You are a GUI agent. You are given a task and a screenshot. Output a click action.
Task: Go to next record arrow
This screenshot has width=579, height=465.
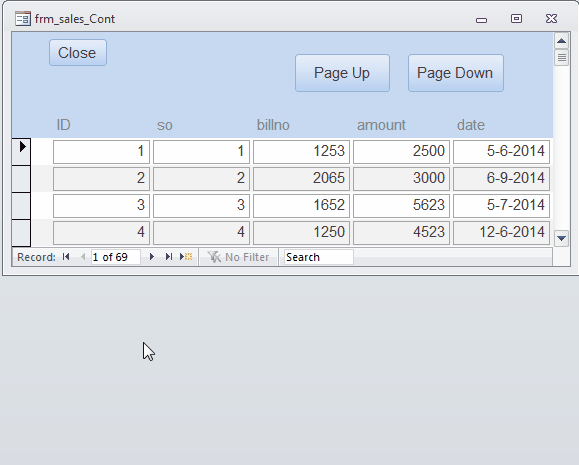(151, 257)
